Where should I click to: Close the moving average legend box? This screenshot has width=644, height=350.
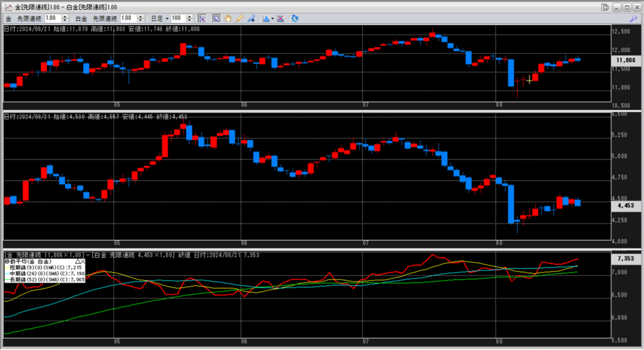(x=83, y=260)
